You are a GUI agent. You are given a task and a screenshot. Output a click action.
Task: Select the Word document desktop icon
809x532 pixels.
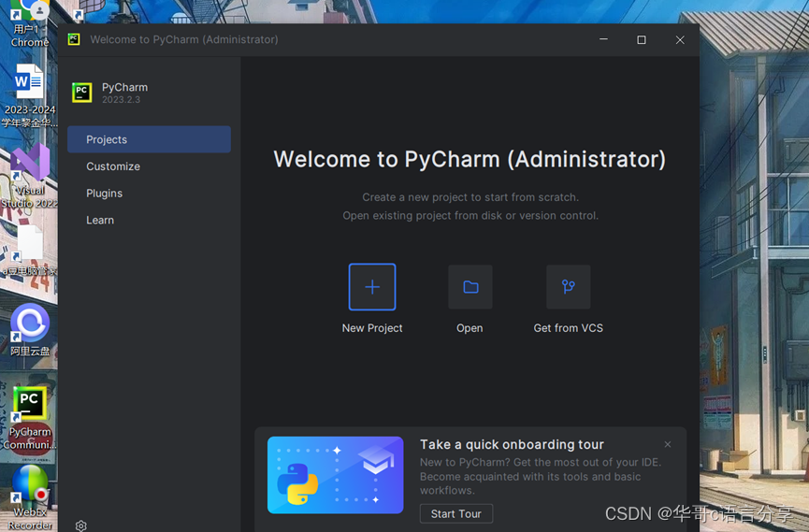(29, 95)
